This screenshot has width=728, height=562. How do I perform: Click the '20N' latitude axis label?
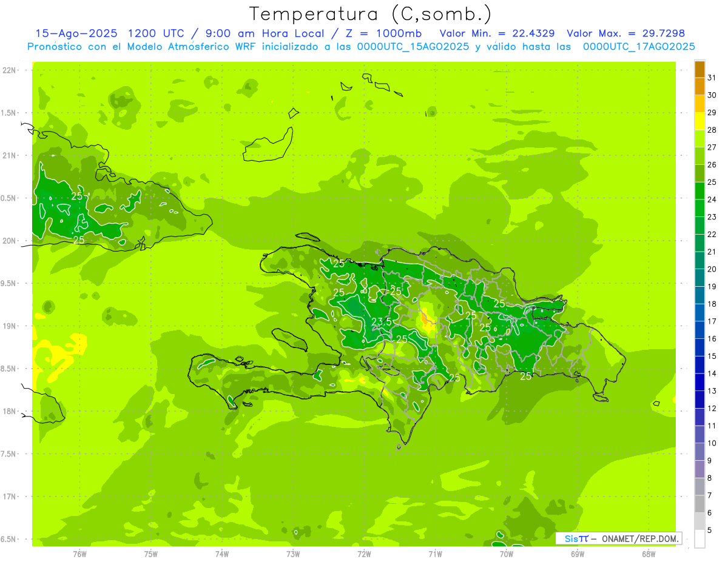[x=10, y=241]
